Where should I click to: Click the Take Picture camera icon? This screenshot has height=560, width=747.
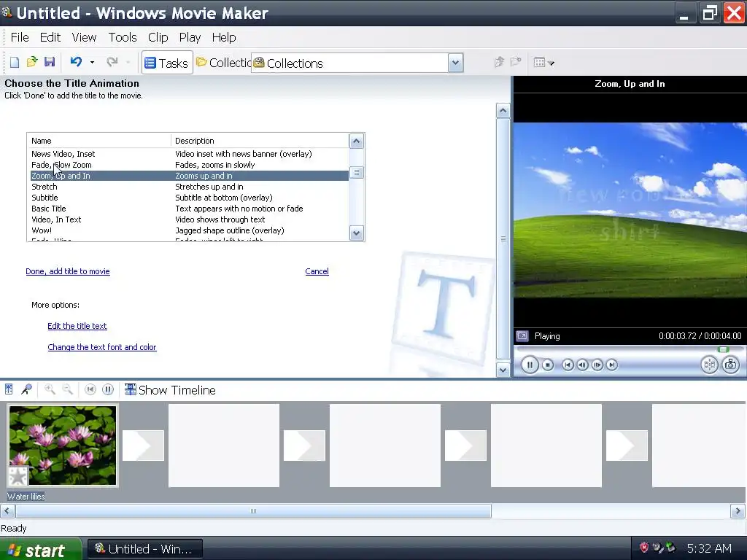pos(730,365)
